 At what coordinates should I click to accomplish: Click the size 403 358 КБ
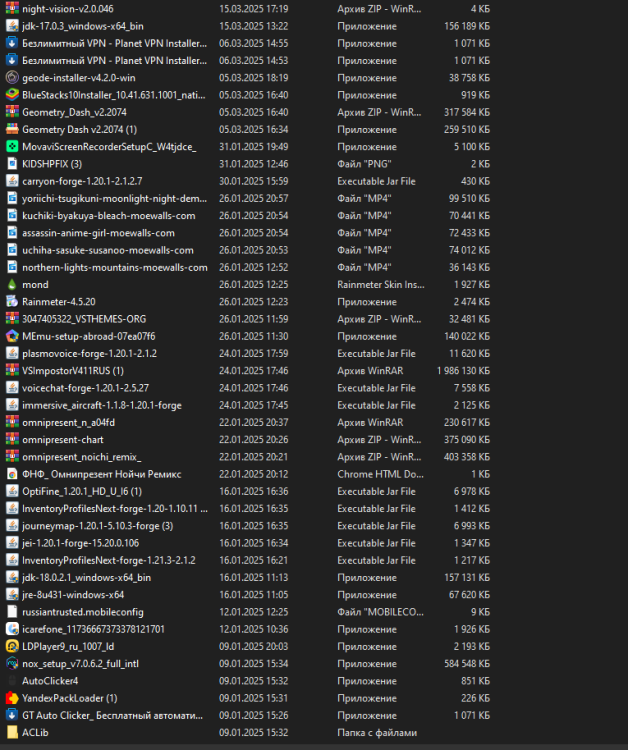(467, 457)
